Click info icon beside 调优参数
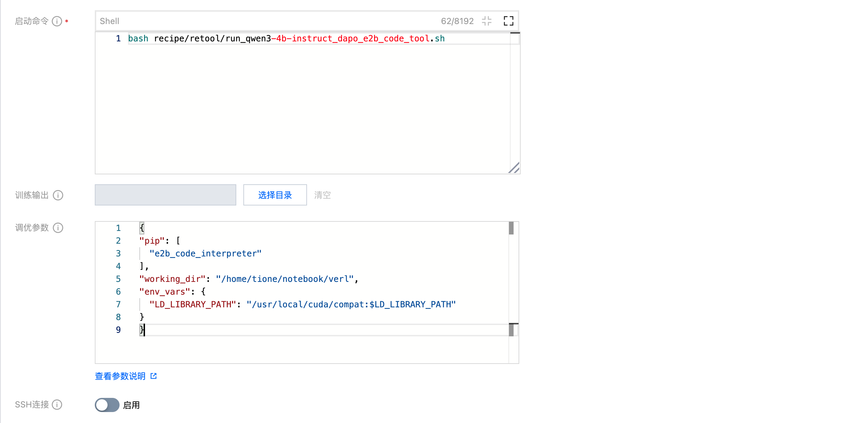Image resolution: width=868 pixels, height=423 pixels. click(x=58, y=228)
